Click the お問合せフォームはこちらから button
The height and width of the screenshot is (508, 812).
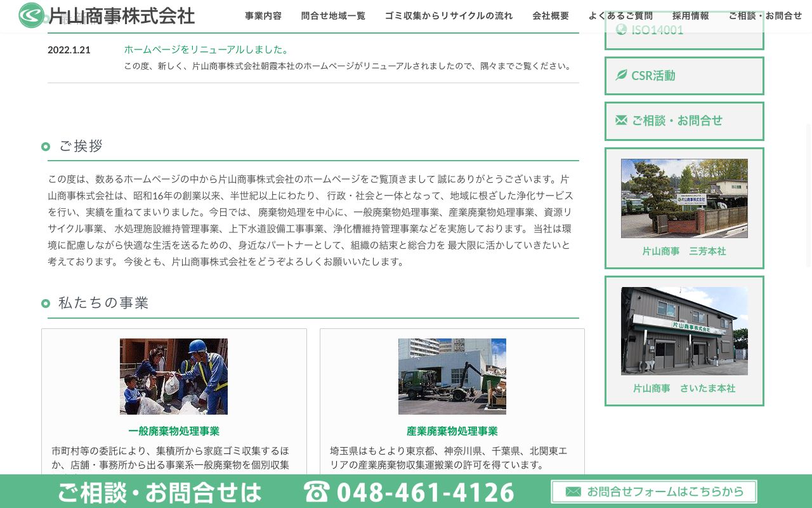(x=654, y=491)
